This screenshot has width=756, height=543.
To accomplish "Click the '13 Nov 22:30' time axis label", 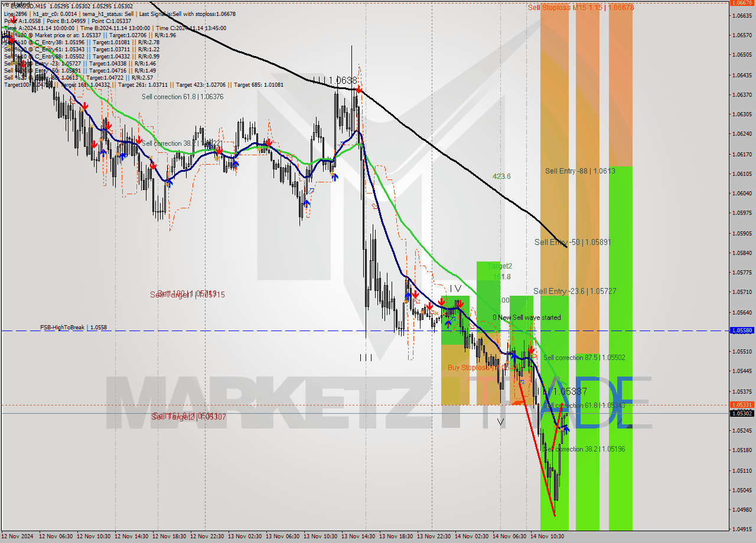I will tap(434, 537).
